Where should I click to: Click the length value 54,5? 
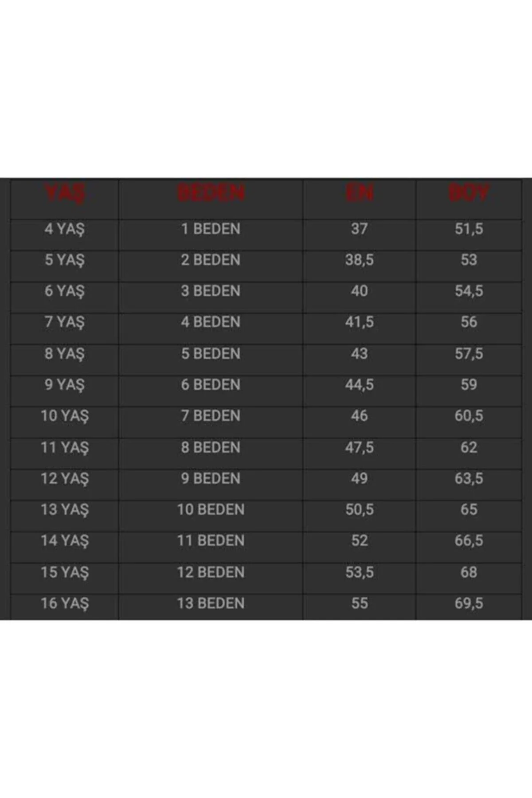469,291
